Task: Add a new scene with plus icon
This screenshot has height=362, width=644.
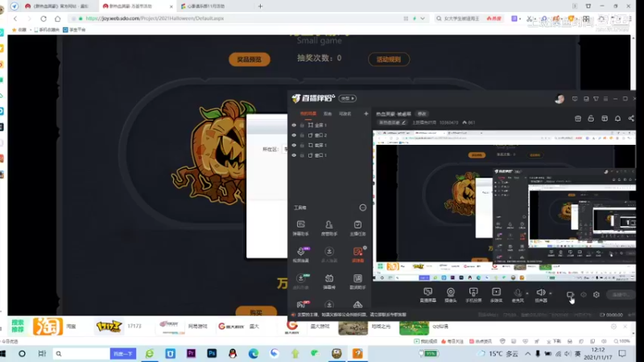Action: [x=366, y=113]
